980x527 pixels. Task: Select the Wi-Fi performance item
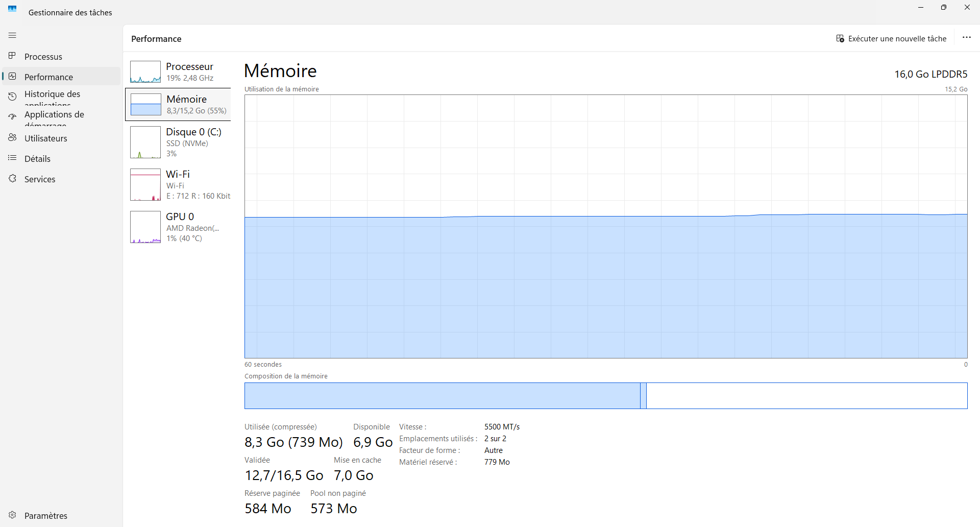[x=178, y=185]
